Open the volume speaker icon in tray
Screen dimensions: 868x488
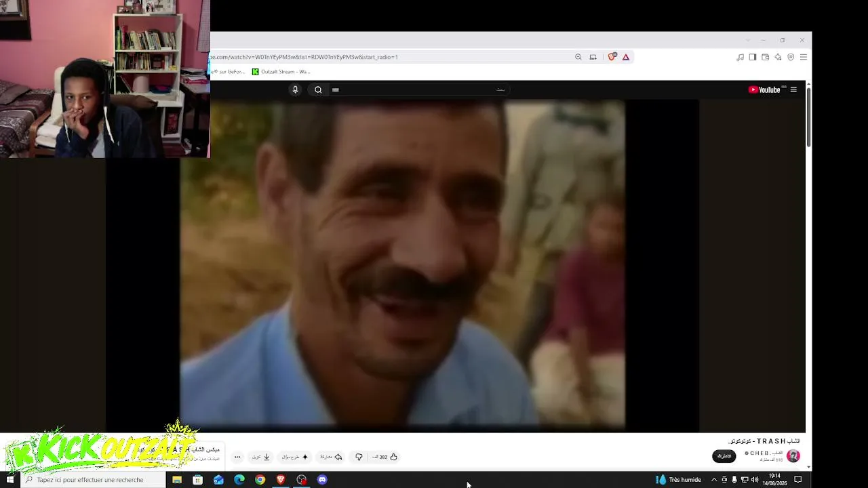point(755,480)
